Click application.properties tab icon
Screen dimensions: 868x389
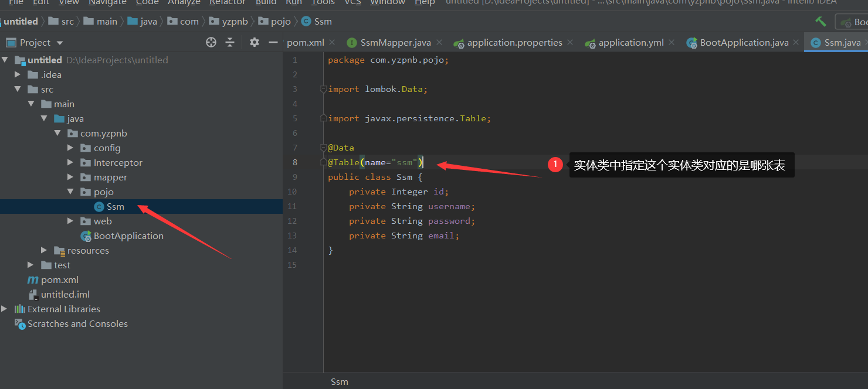coord(459,43)
